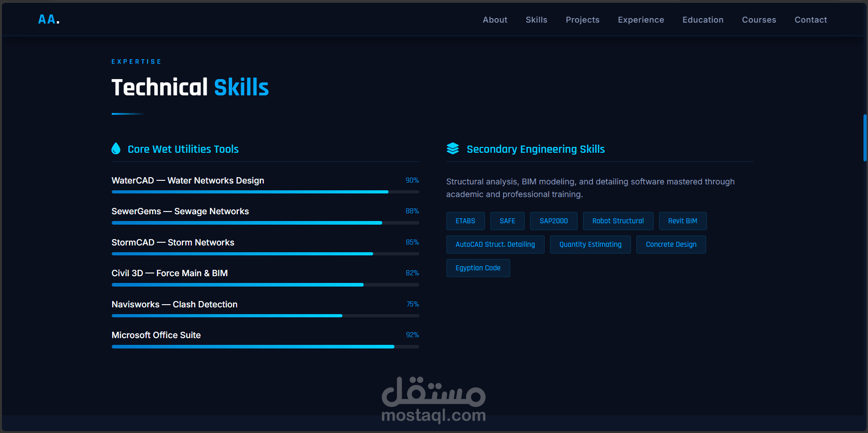
Task: Select the ETABS skill tag
Action: click(465, 221)
